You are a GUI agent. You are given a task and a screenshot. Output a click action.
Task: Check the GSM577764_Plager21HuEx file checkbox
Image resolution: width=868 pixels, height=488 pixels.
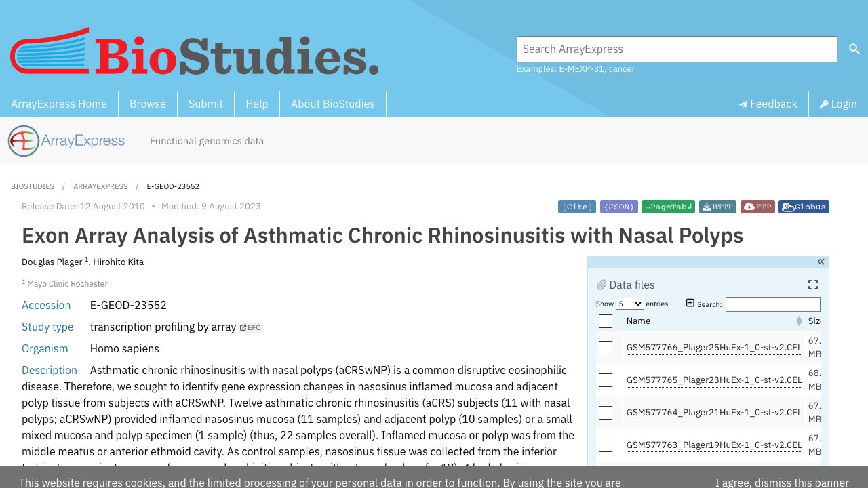point(606,413)
